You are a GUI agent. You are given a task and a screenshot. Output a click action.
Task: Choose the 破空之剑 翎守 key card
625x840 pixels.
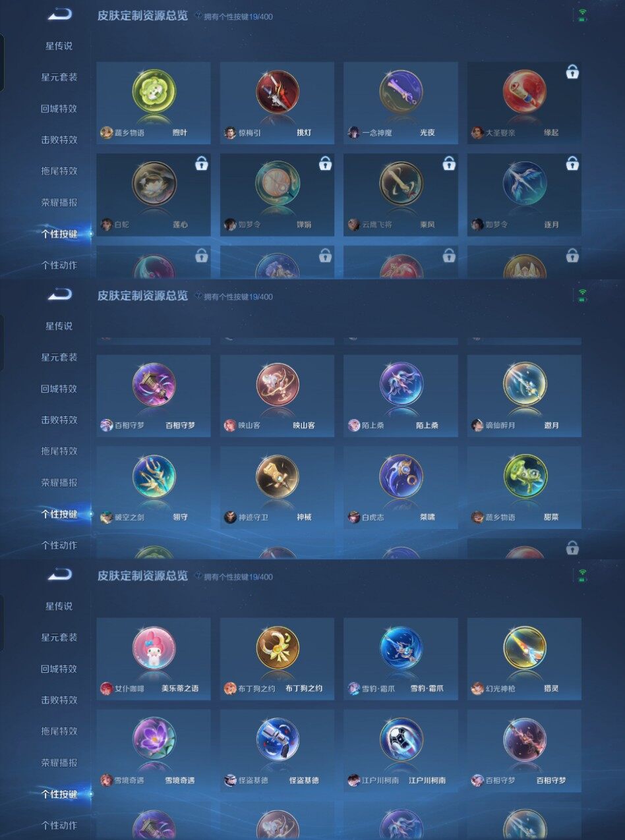[x=154, y=488]
